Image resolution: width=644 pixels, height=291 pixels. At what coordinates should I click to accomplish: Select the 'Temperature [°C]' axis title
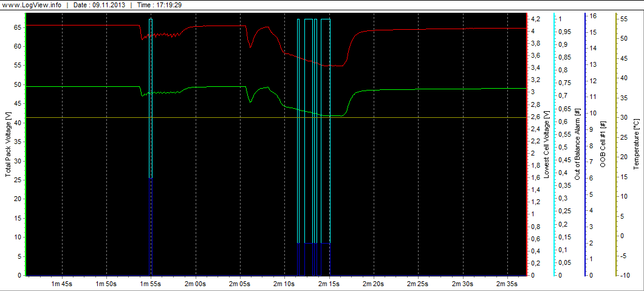tap(635, 145)
